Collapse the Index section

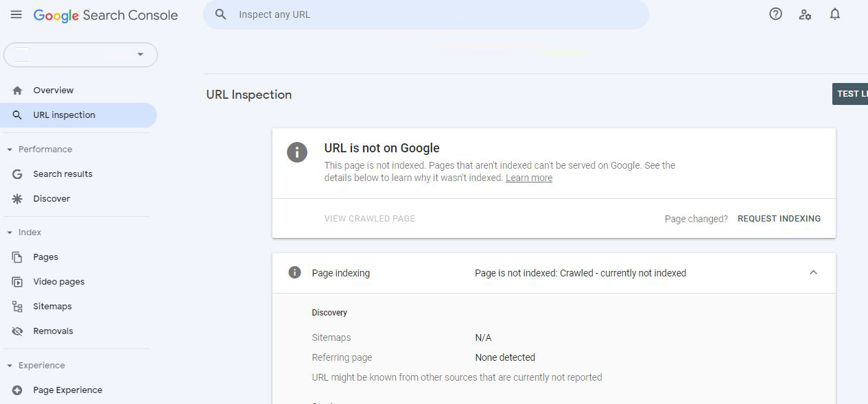pos(10,233)
